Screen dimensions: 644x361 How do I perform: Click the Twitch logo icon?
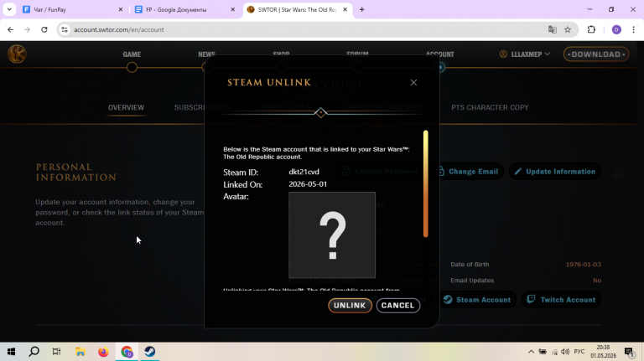531,299
